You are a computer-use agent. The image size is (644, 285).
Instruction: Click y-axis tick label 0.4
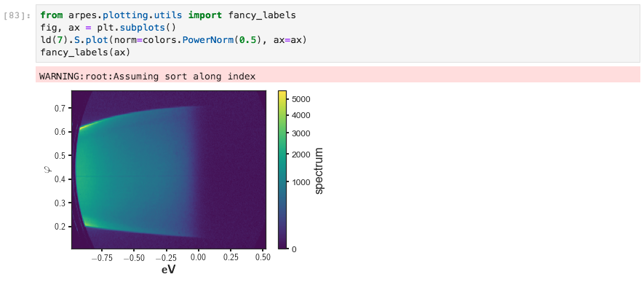(60, 179)
